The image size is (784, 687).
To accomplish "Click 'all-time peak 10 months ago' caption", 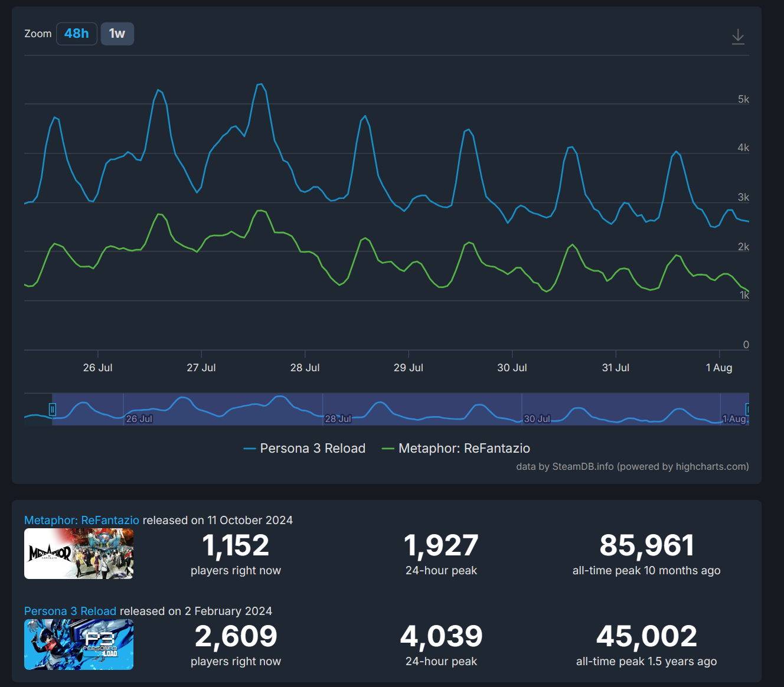I will click(x=646, y=571).
